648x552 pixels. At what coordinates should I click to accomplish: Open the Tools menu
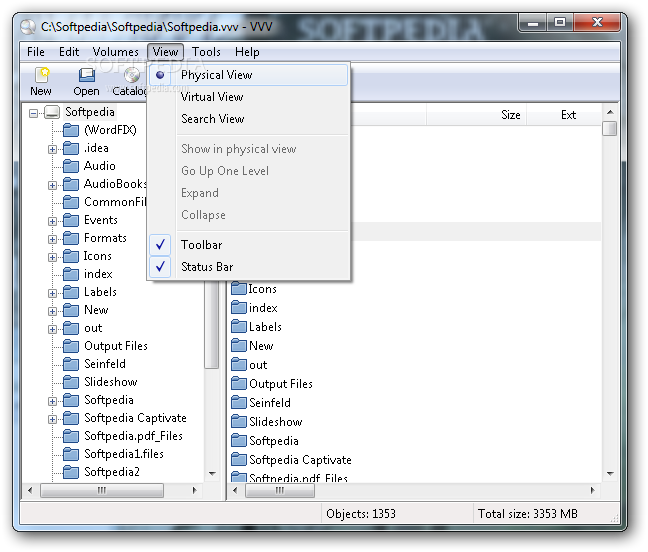(x=206, y=52)
